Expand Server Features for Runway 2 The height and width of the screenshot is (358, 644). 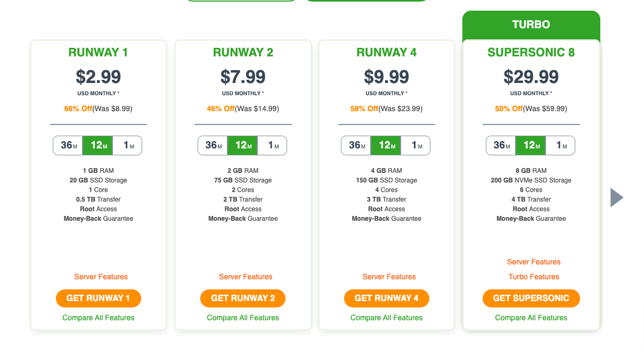(246, 277)
